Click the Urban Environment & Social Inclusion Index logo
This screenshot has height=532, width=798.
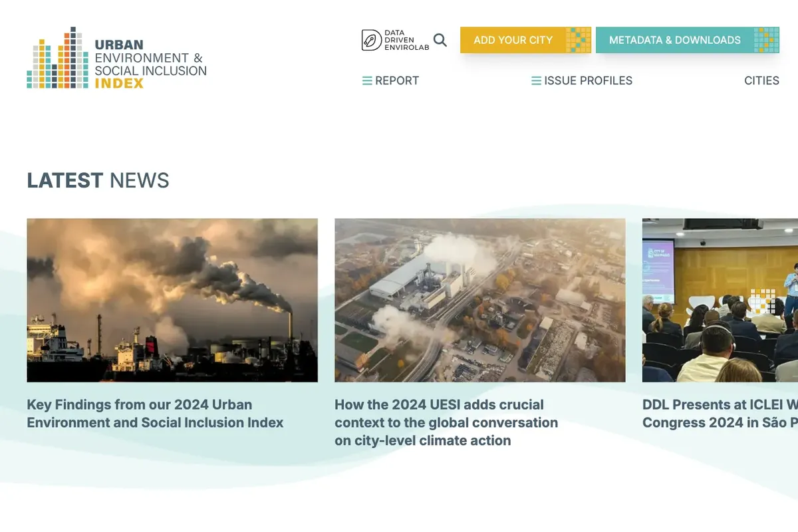(x=117, y=58)
